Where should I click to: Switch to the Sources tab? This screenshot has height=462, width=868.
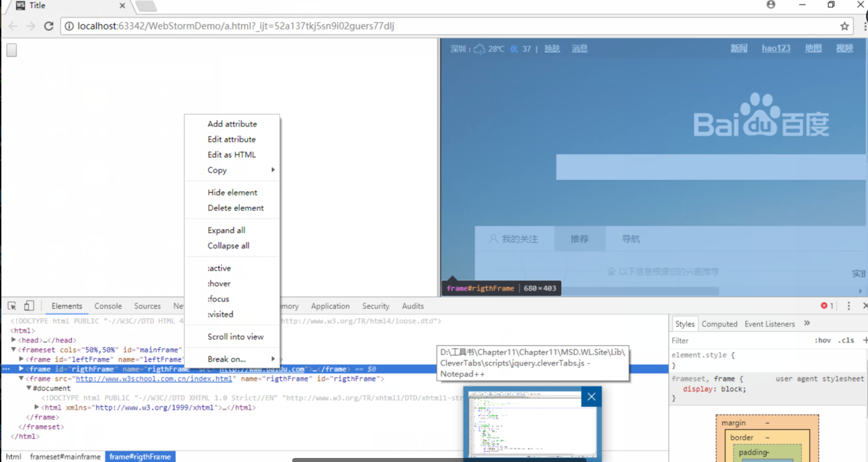tap(147, 306)
